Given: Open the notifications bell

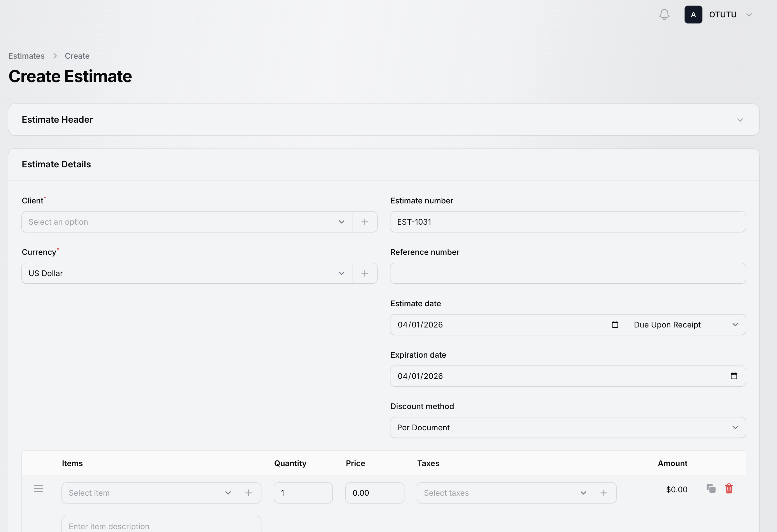Looking at the screenshot, I should 664,15.
